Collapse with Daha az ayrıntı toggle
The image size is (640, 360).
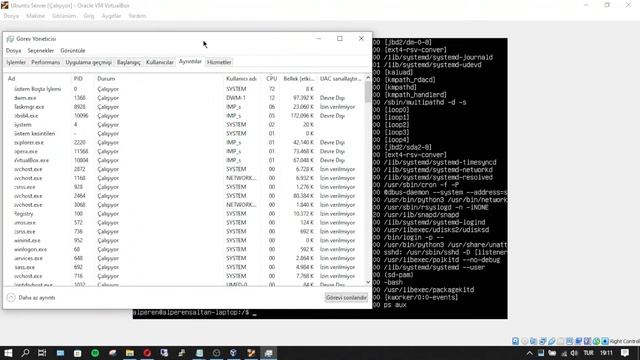click(31, 298)
